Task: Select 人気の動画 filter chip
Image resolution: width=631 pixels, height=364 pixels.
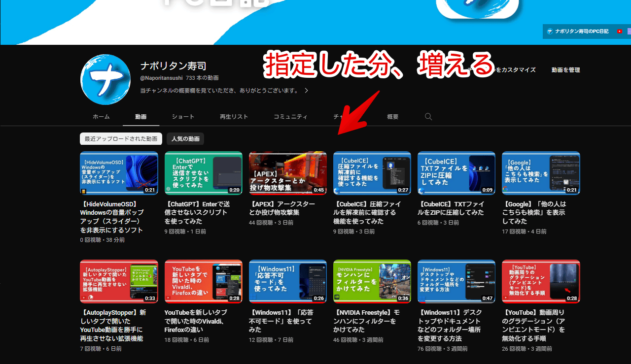Action: [x=185, y=139]
